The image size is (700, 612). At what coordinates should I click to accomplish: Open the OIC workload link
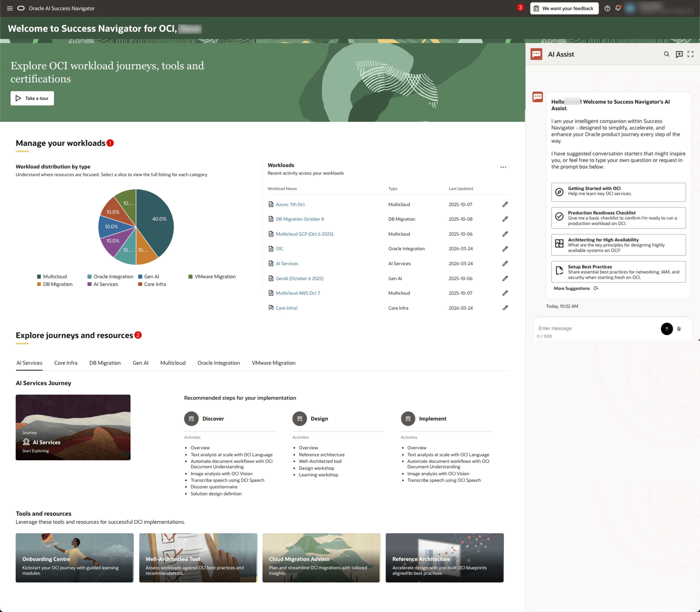pyautogui.click(x=279, y=249)
